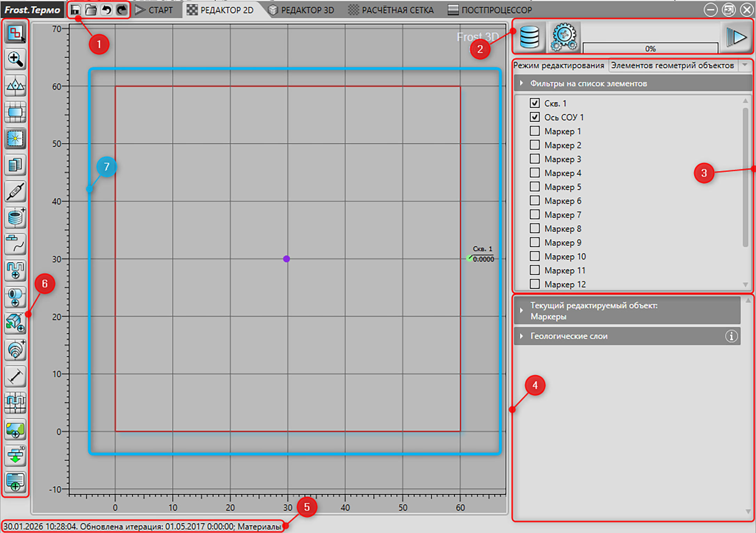Uncheck the Скв. 1 checkbox
The width and height of the screenshot is (756, 533).
535,103
